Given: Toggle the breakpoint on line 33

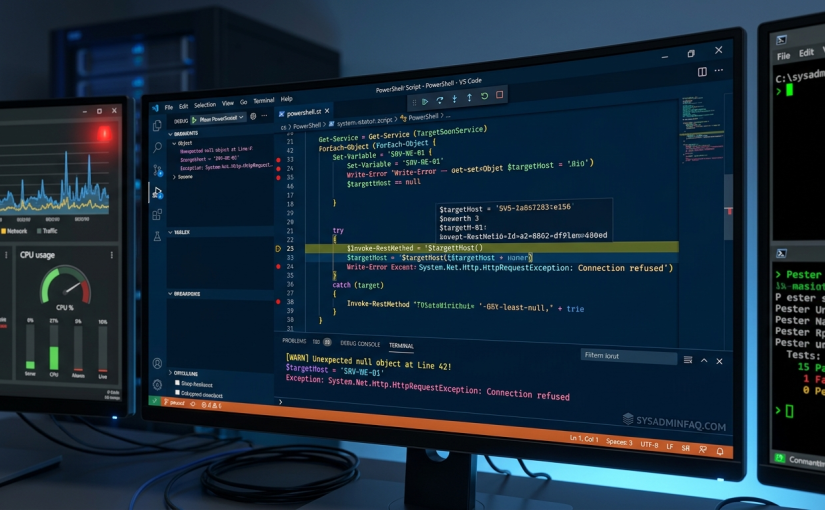Looking at the screenshot, I should tap(278, 159).
